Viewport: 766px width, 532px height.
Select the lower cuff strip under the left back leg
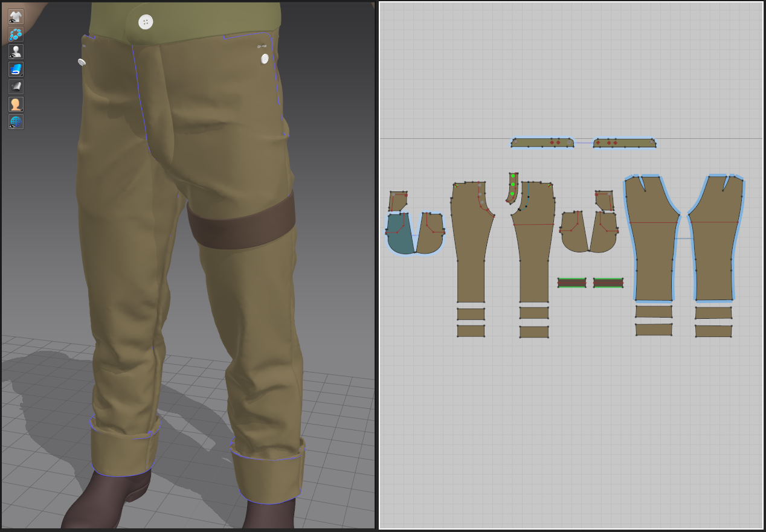654,330
